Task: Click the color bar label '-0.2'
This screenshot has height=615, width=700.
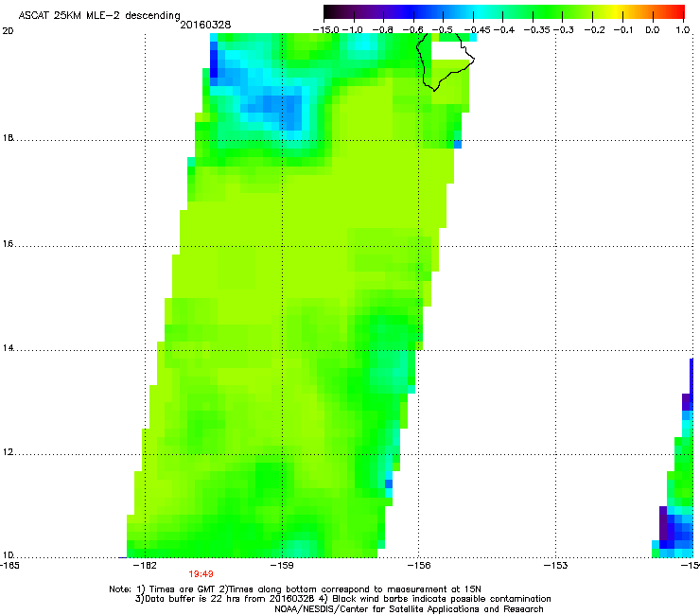Action: [595, 30]
